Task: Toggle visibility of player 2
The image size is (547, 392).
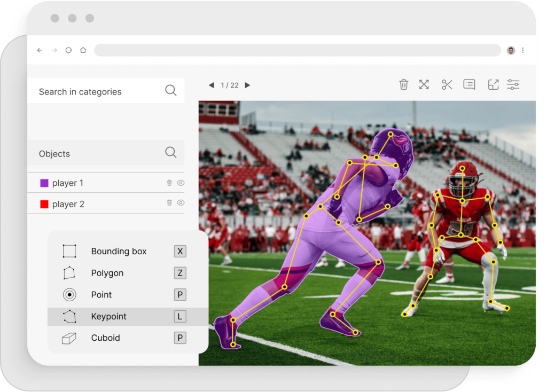Action: pos(181,202)
